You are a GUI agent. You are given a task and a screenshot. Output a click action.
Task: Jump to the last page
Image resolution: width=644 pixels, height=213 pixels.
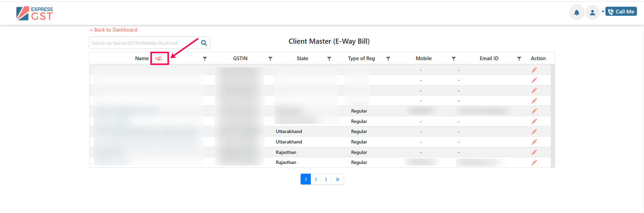click(337, 179)
